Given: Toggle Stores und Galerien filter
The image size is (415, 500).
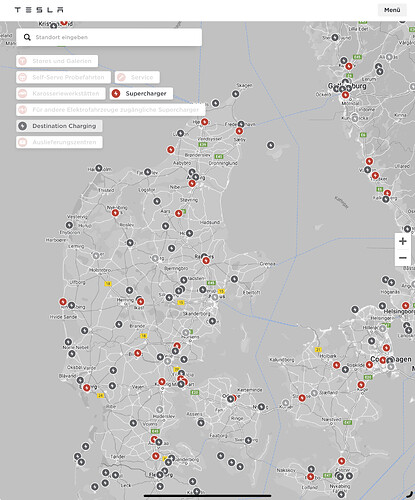Looking at the screenshot, I should click(57, 61).
